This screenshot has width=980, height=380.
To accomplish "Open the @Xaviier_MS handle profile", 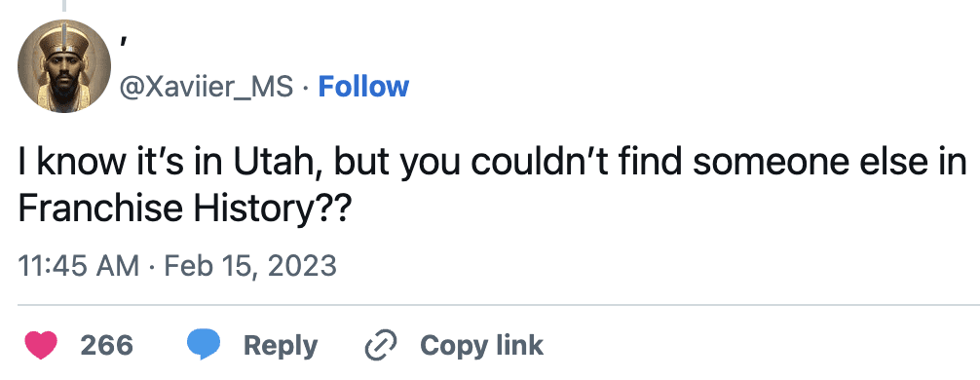I will (206, 88).
